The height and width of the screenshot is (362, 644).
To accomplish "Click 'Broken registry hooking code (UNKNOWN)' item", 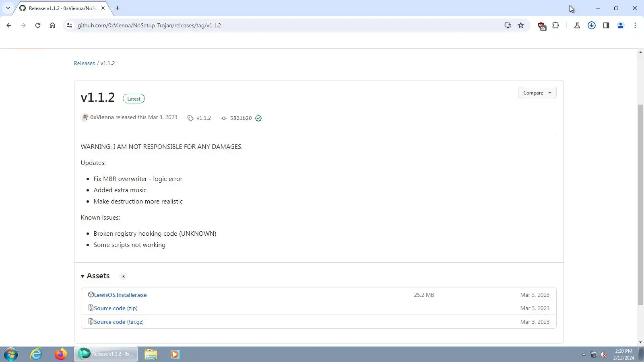I will (x=155, y=234).
